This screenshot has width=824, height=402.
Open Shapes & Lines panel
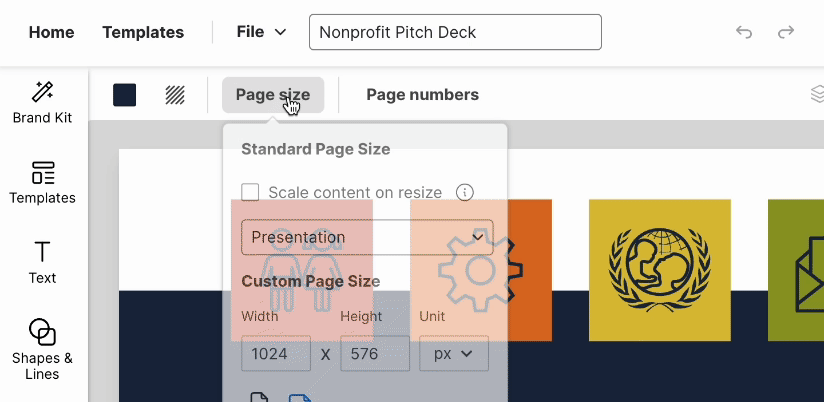pyautogui.click(x=42, y=349)
